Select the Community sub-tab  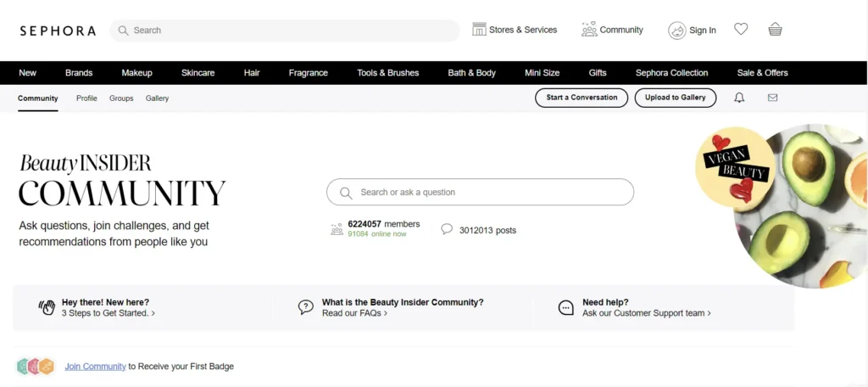coord(37,98)
